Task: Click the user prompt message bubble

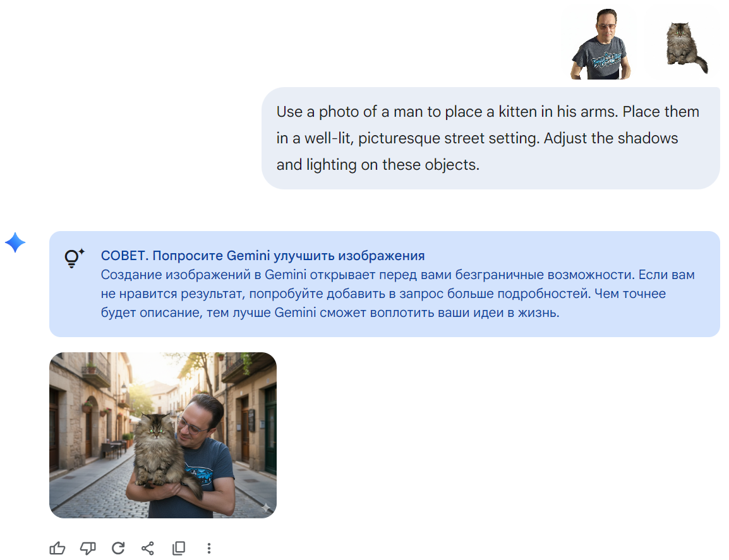Action: (x=490, y=138)
